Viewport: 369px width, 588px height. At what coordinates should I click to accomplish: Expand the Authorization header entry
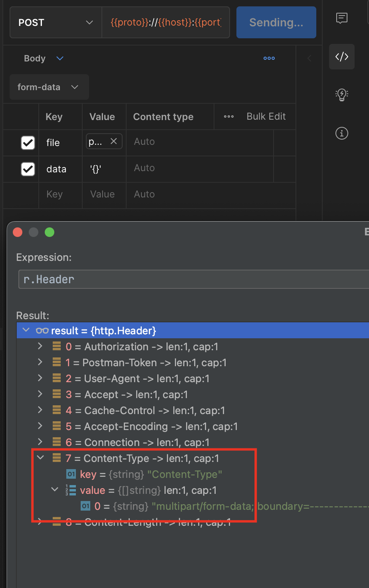[x=40, y=346]
